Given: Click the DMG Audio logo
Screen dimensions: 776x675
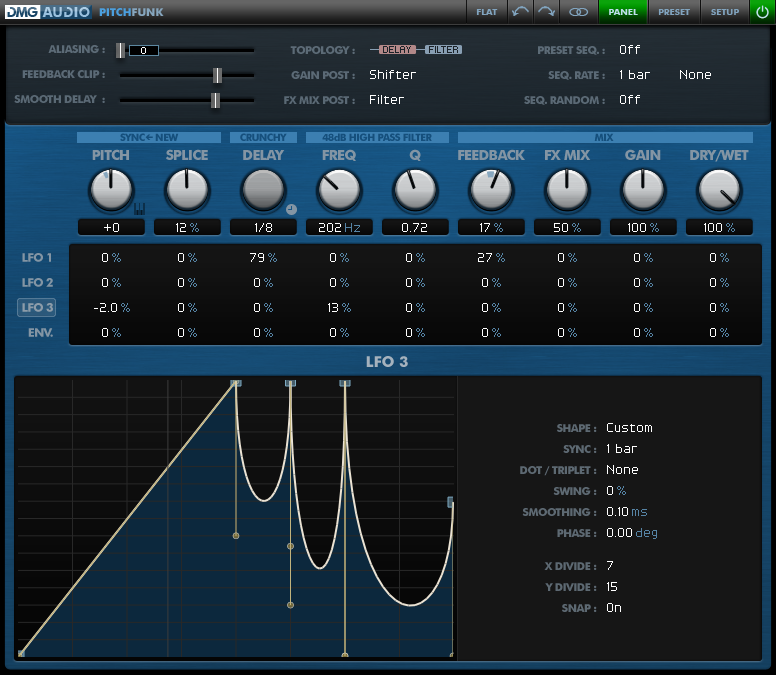Looking at the screenshot, I should (46, 12).
